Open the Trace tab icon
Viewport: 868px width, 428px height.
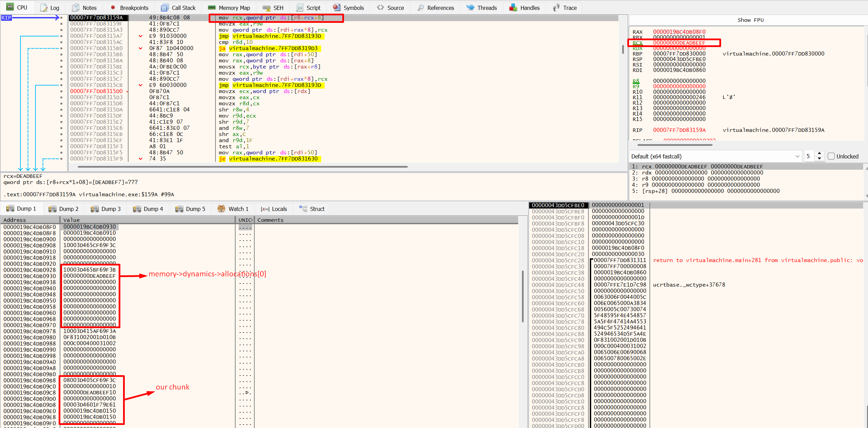click(x=556, y=7)
